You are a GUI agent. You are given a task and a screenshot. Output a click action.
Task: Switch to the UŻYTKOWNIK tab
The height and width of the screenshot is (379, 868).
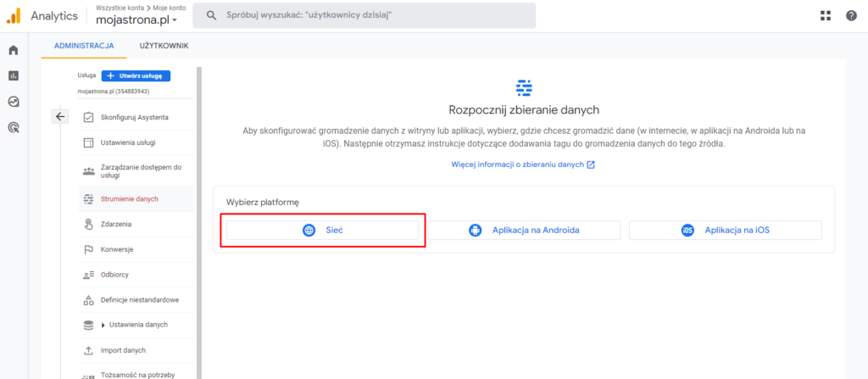click(164, 46)
